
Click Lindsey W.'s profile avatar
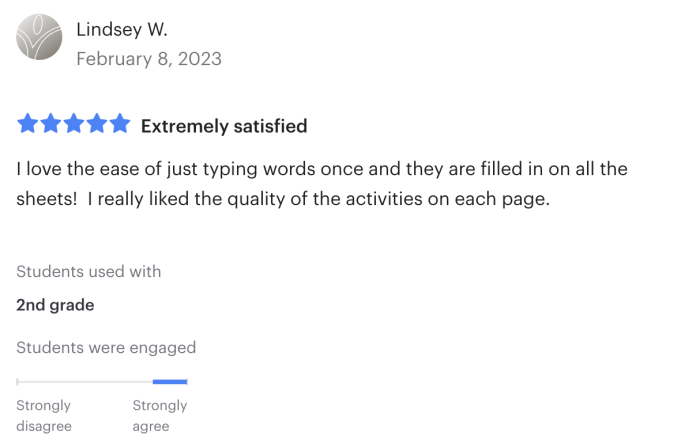click(40, 37)
